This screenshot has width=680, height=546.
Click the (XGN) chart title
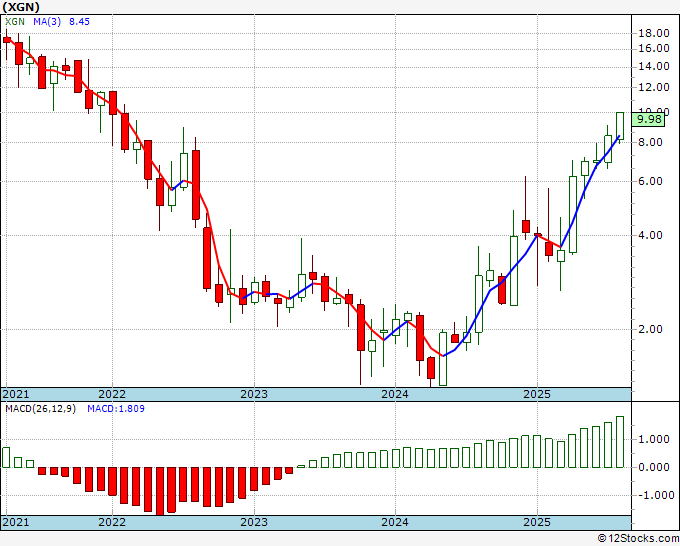pos(21,7)
